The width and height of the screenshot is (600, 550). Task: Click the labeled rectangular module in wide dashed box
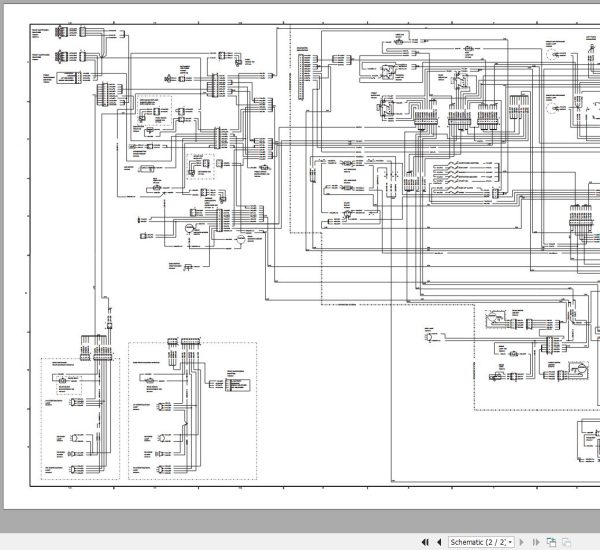click(238, 385)
